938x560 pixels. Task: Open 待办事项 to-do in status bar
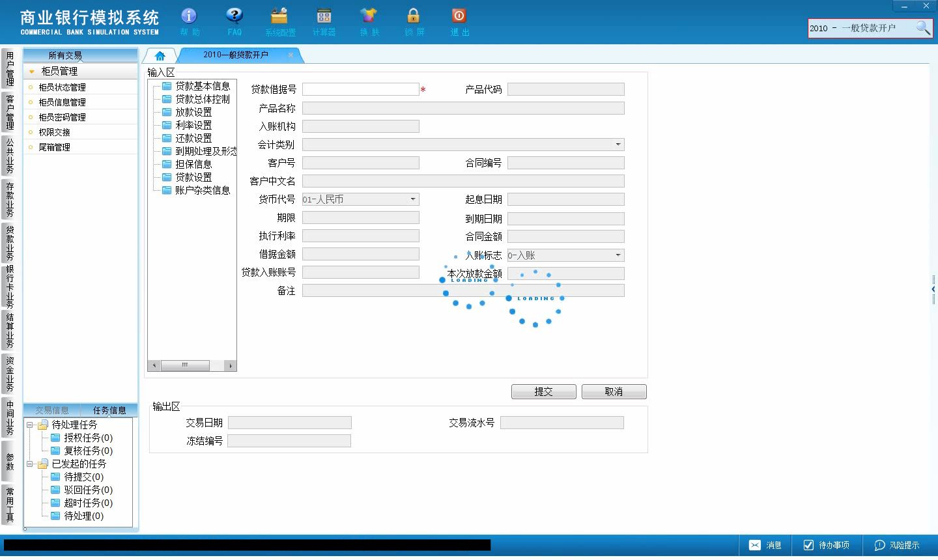tap(826, 545)
